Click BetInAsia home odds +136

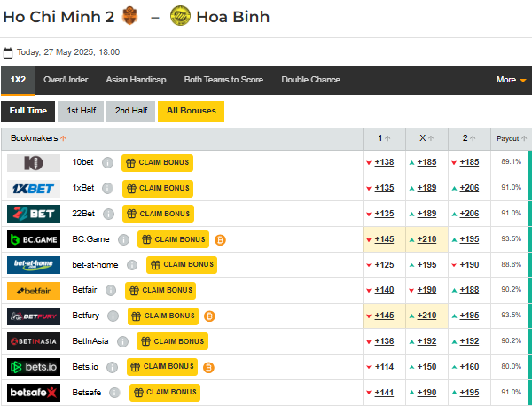point(384,341)
